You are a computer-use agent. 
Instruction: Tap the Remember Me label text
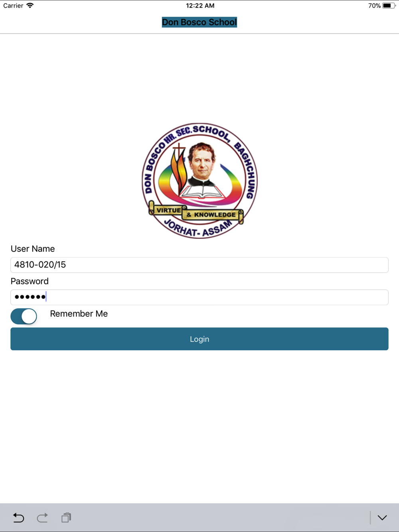79,314
